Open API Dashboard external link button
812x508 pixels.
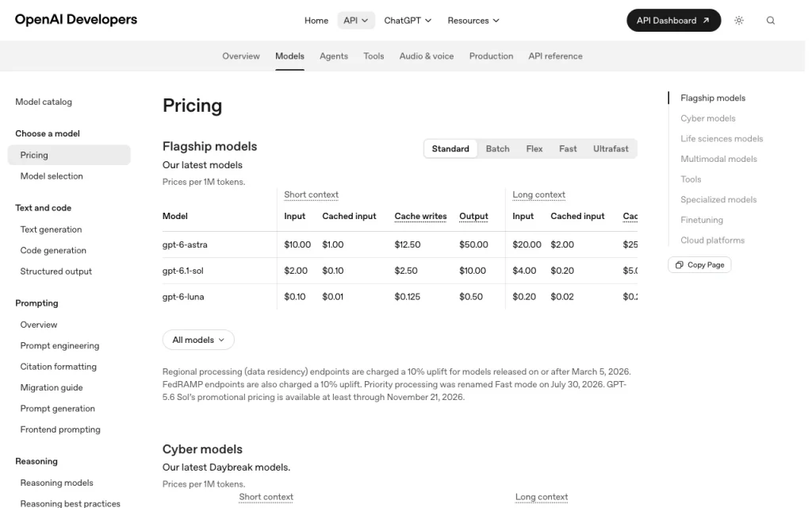[673, 20]
